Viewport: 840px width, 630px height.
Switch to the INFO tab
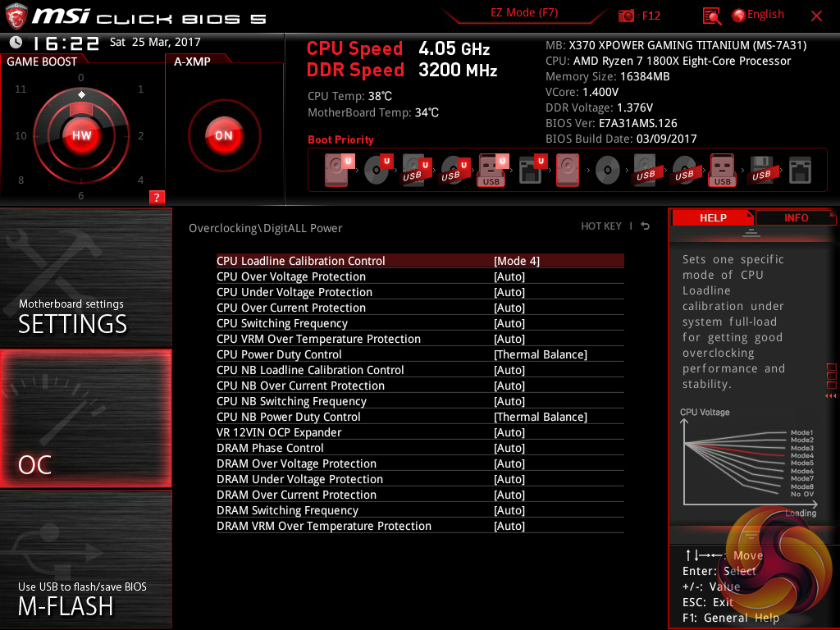point(796,217)
